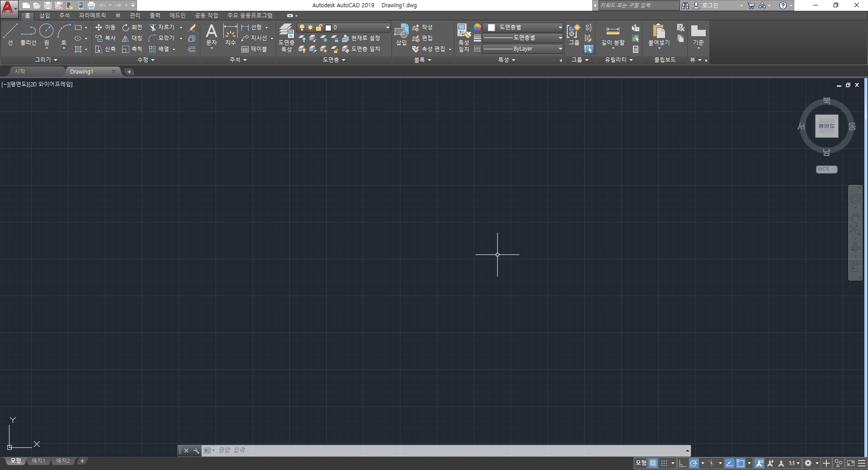The height and width of the screenshot is (470, 868).
Task: Toggle isometric drafting in status bar
Action: tap(712, 463)
